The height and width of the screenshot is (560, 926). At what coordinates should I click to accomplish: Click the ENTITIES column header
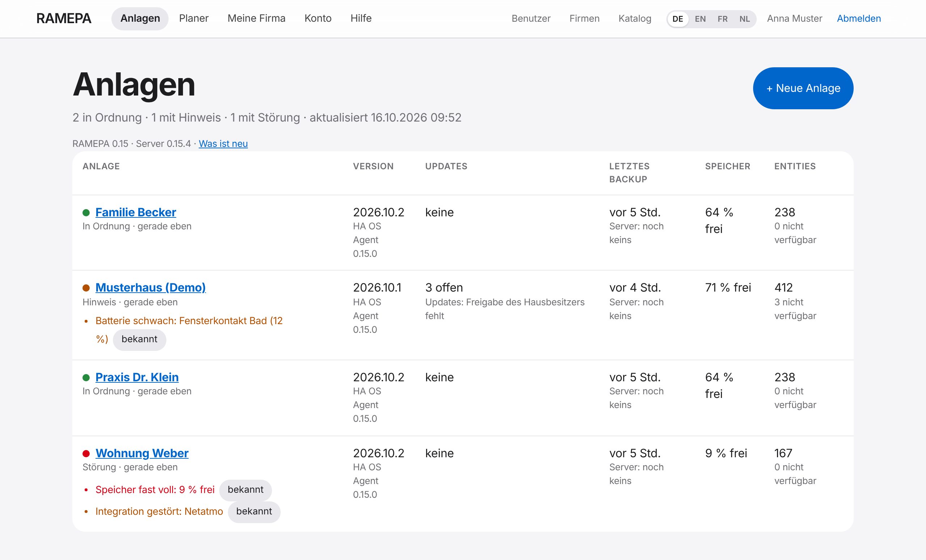coord(795,166)
